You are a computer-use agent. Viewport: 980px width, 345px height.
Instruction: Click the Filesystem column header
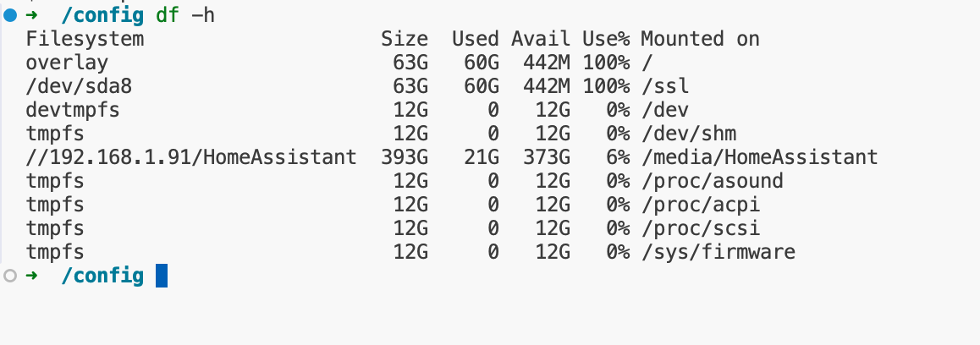[85, 39]
